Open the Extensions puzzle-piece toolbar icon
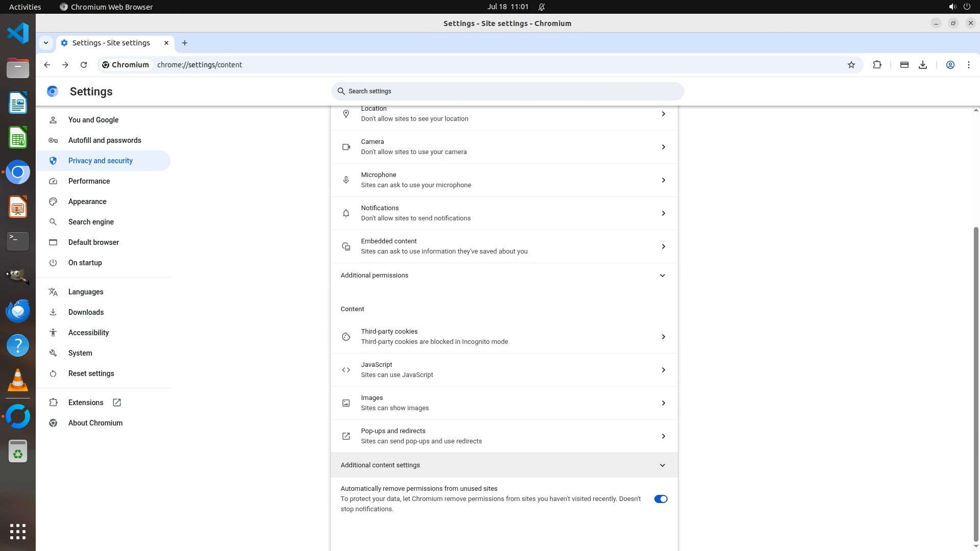 (x=877, y=65)
